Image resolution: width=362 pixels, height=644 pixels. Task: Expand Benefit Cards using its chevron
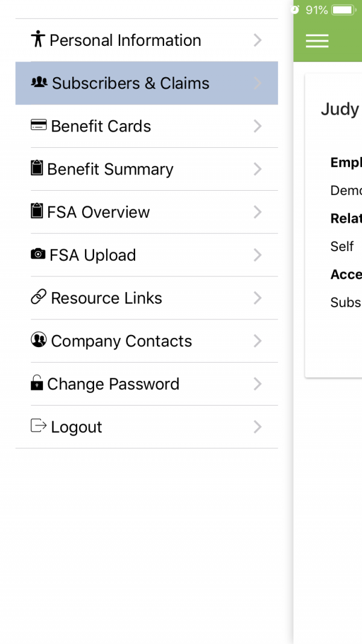(258, 126)
